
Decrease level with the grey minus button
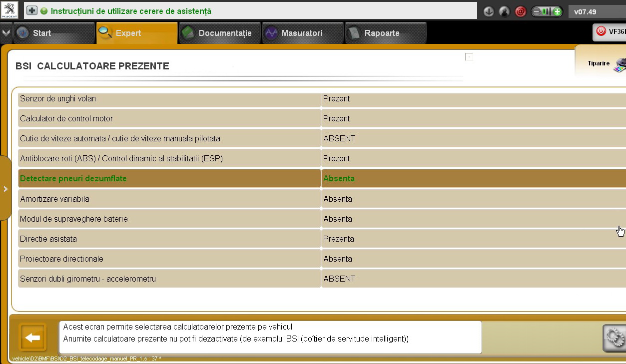point(536,11)
